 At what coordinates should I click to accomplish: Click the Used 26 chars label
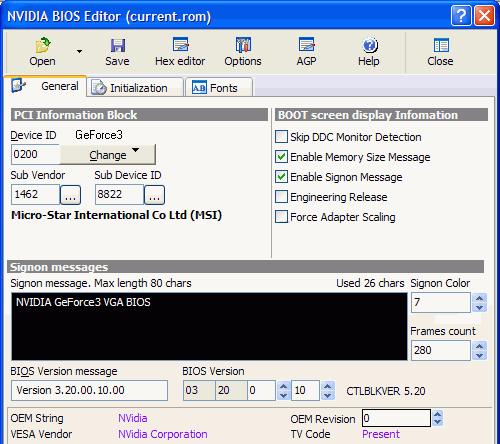coord(370,283)
